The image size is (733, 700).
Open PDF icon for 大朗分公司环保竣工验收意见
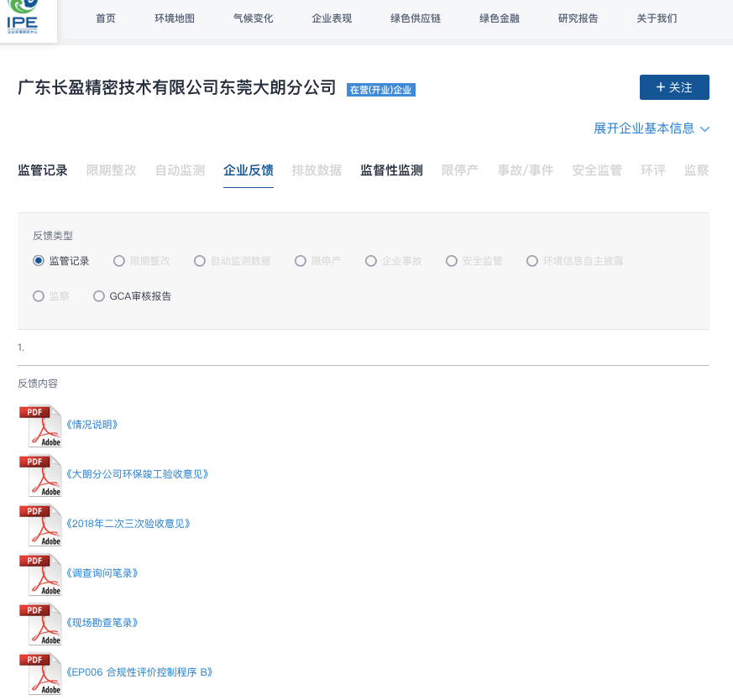pyautogui.click(x=40, y=475)
